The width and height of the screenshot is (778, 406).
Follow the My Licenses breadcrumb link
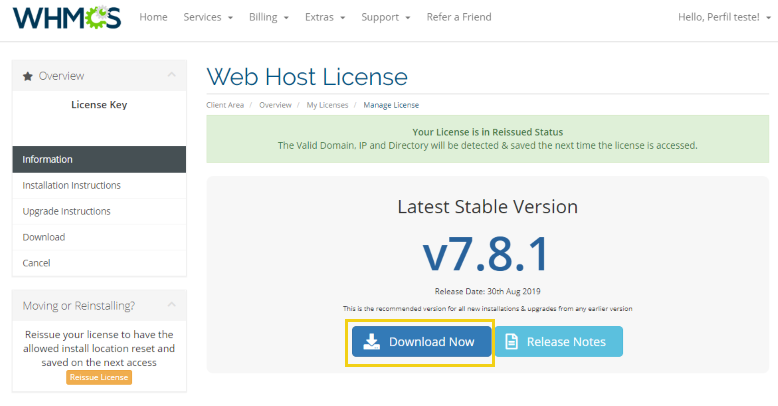coord(327,105)
